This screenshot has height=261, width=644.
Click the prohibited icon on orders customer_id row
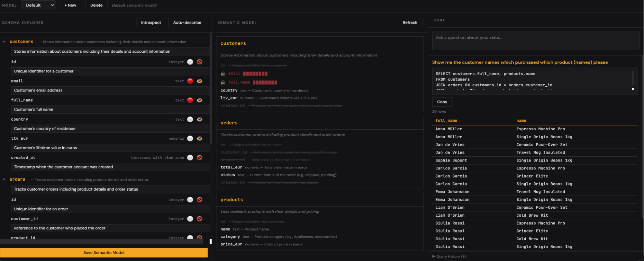point(200,219)
